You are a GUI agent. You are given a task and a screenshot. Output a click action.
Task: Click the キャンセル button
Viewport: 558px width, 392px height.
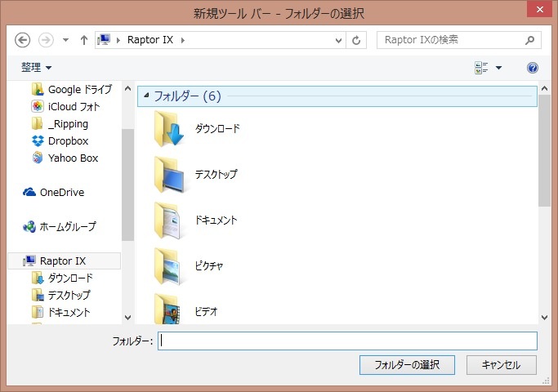502,365
